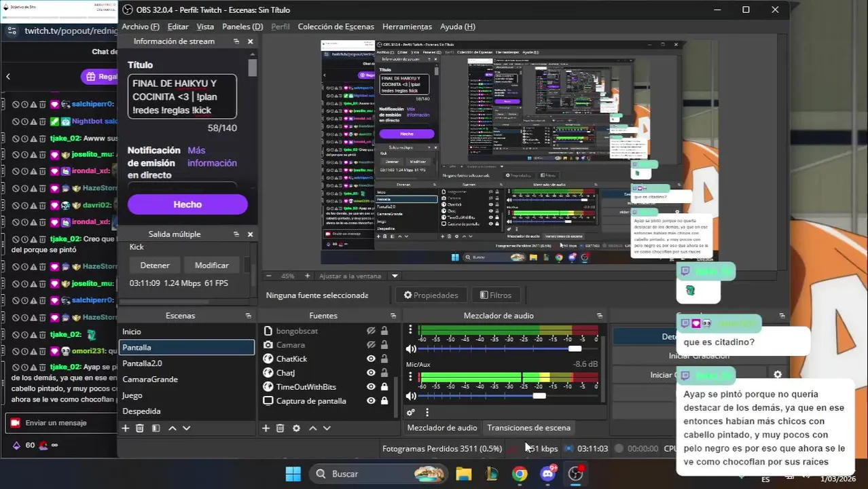Open preview scaling dropdown arrow
The height and width of the screenshot is (489, 868).
pos(395,276)
